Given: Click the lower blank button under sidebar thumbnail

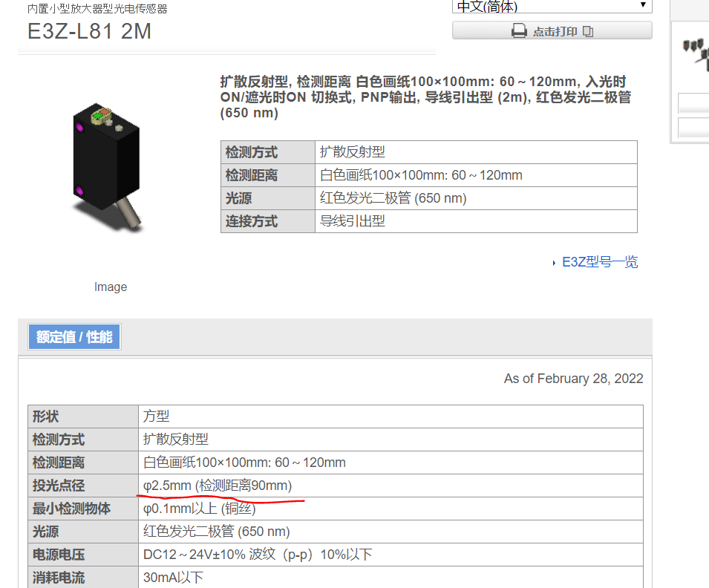Looking at the screenshot, I should point(693,128).
